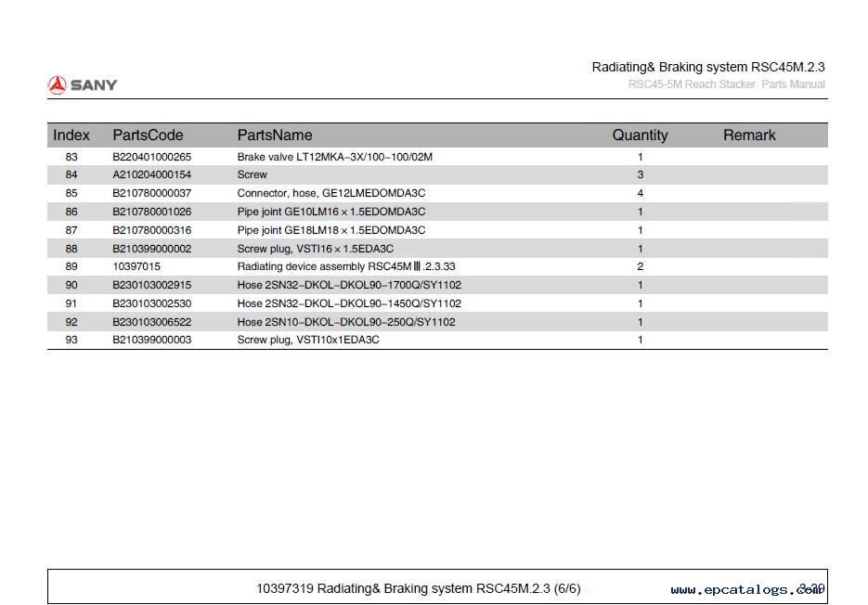Select index number 92
The width and height of the screenshot is (868, 605).
click(71, 322)
